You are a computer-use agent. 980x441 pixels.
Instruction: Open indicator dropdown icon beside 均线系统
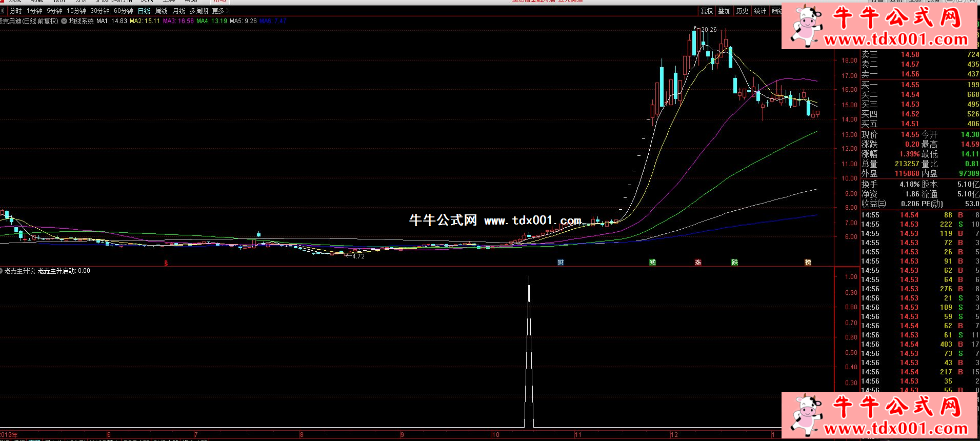(64, 21)
